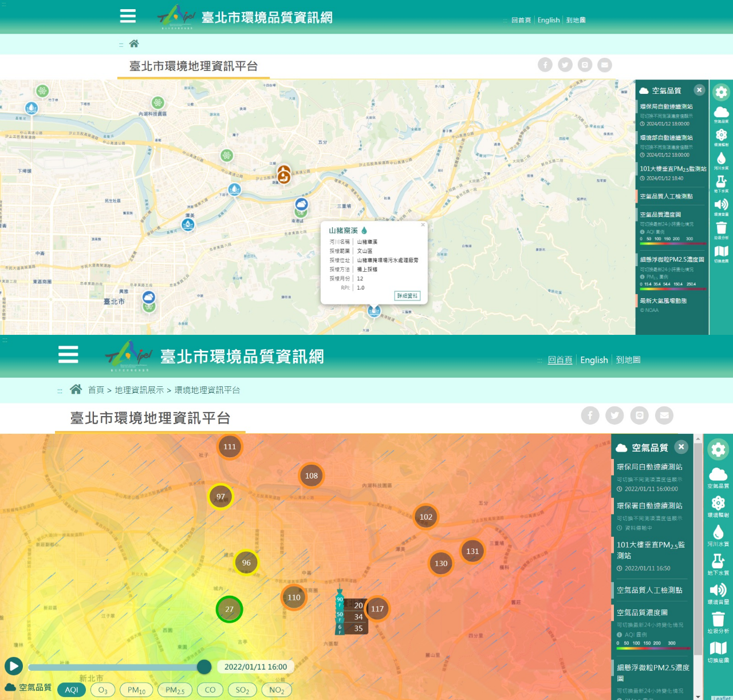This screenshot has height=700, width=733.
Task: Share 2022 heatmap page via LINE
Action: [640, 415]
